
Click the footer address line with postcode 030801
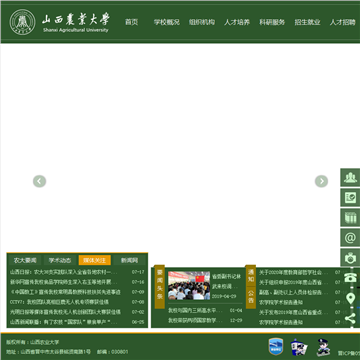(x=67, y=352)
